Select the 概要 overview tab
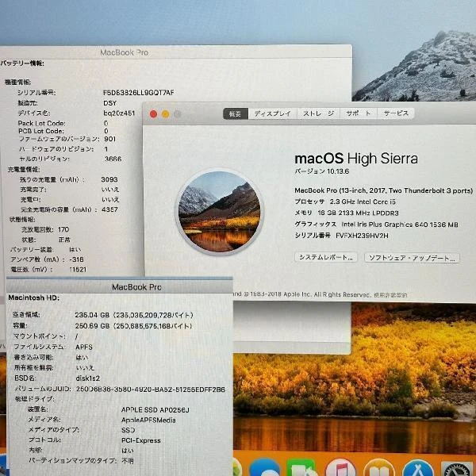Viewport: 476px width, 476px height. [x=236, y=113]
